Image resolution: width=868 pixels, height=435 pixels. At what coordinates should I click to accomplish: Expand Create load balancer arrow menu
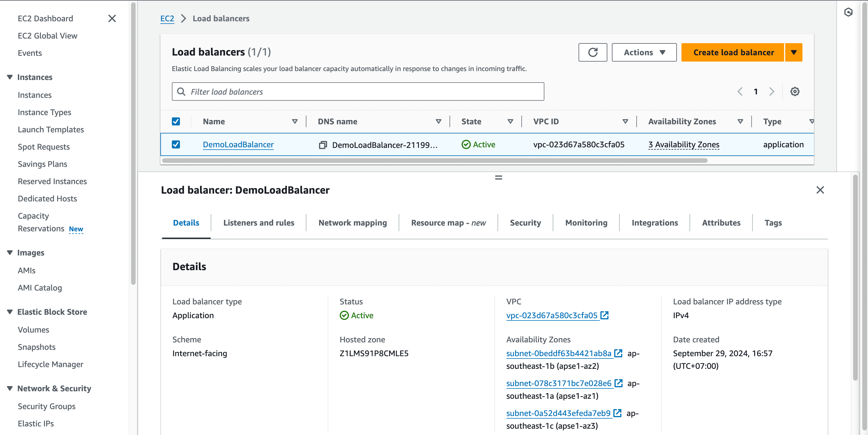794,52
